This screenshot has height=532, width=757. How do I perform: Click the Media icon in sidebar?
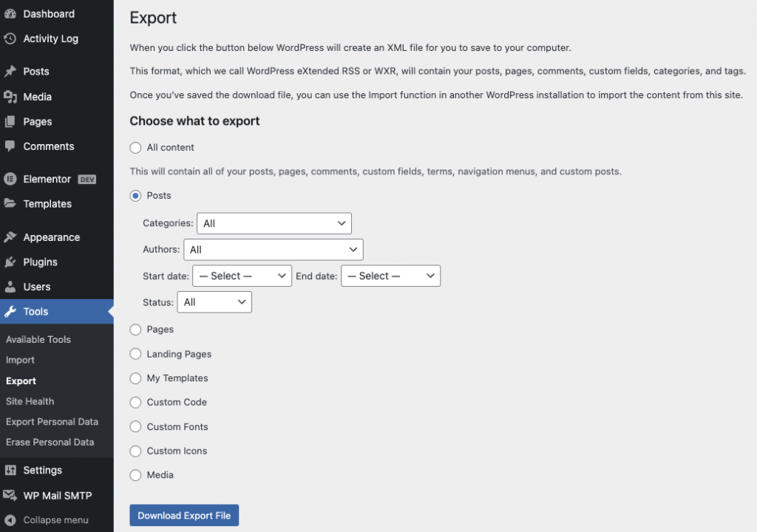(10, 97)
